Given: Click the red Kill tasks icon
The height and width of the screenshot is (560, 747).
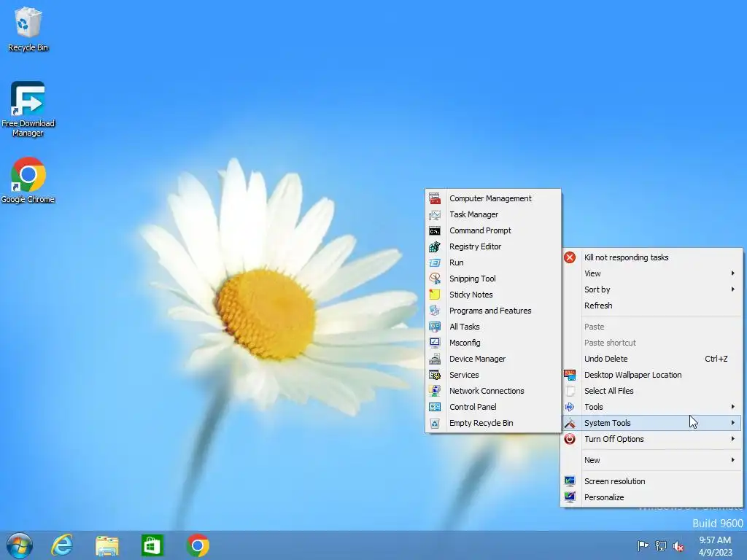Looking at the screenshot, I should [569, 257].
